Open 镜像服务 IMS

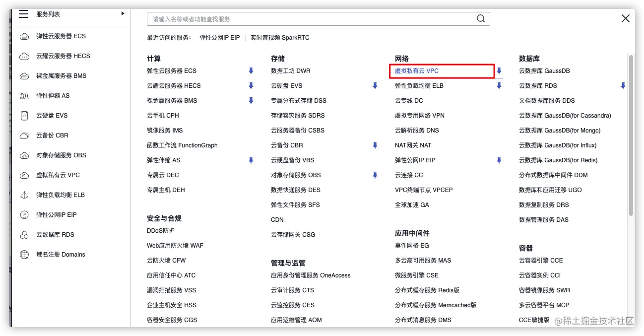coord(165,131)
